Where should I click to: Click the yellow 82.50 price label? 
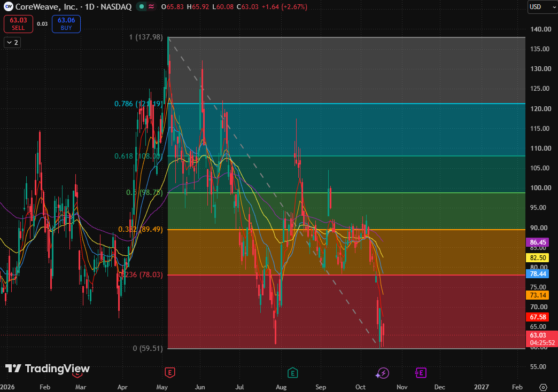[x=537, y=257]
